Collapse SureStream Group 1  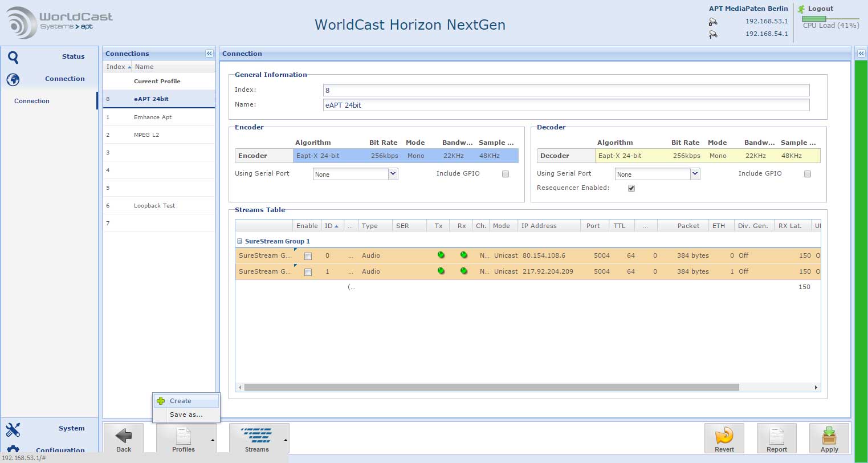pyautogui.click(x=240, y=241)
